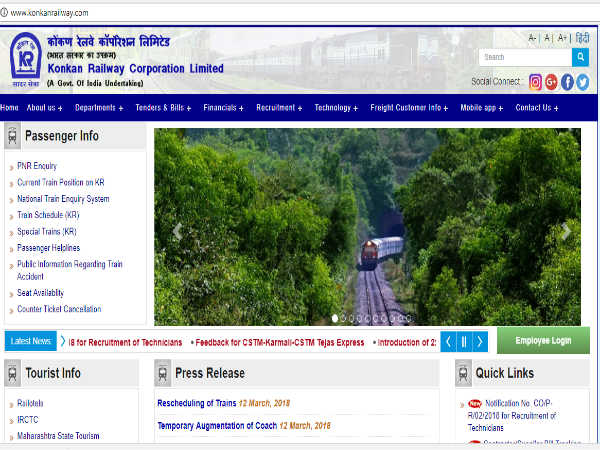Open Seat Availability link
Viewport: 600px width, 450px height.
click(41, 293)
